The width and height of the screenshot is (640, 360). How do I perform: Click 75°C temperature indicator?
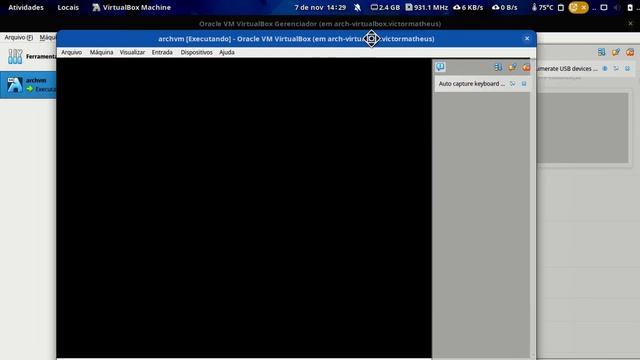[542, 7]
